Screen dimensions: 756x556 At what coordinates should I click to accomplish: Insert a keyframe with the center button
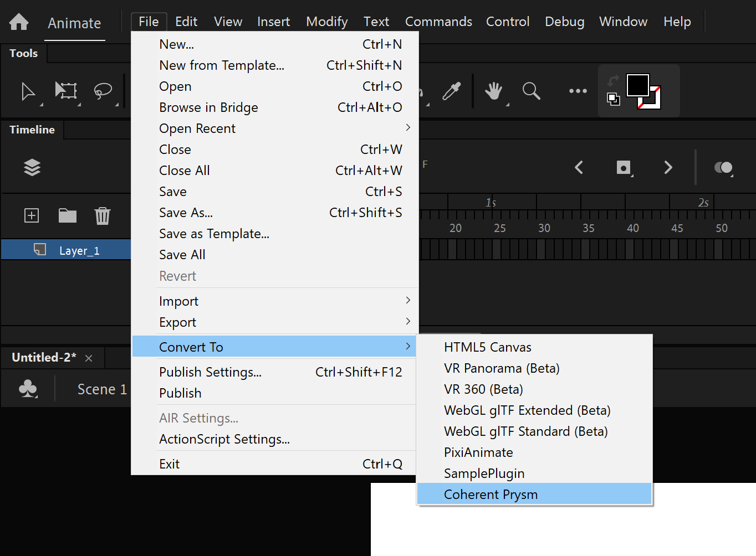tap(624, 167)
